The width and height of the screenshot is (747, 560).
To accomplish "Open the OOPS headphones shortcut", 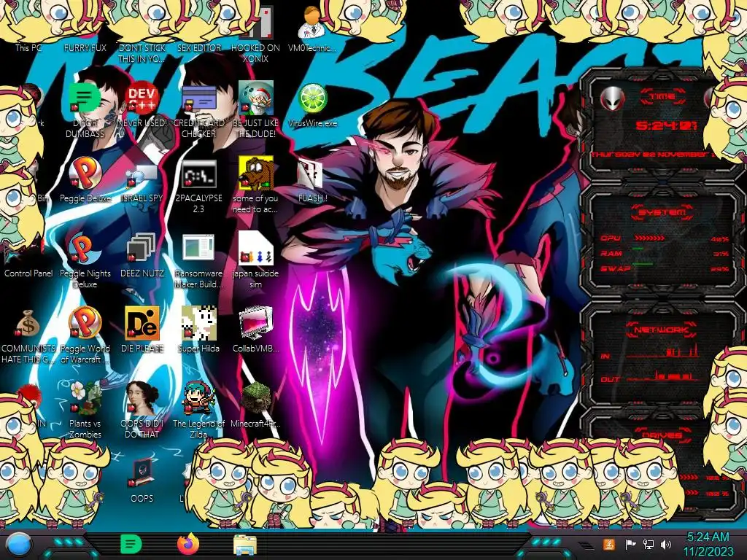I will click(x=142, y=481).
